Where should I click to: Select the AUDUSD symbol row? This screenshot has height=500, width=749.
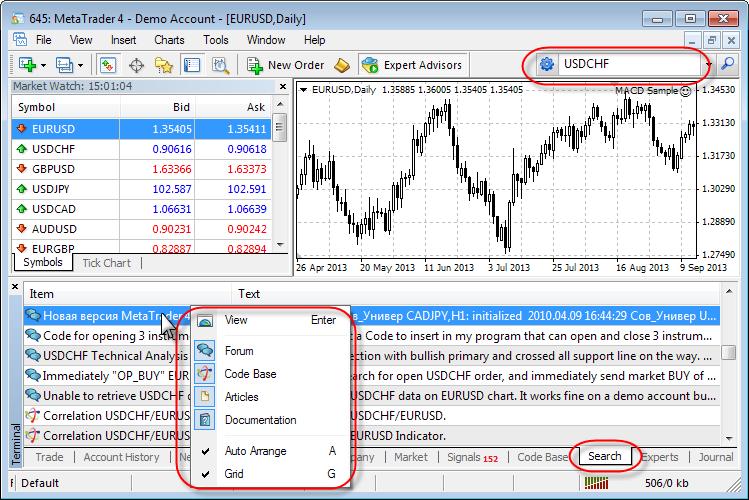(x=141, y=229)
